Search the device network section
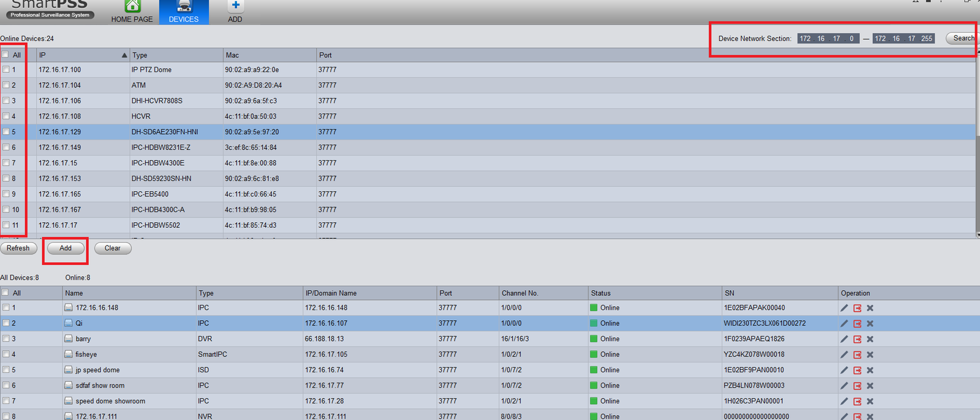The height and width of the screenshot is (420, 980). point(962,38)
